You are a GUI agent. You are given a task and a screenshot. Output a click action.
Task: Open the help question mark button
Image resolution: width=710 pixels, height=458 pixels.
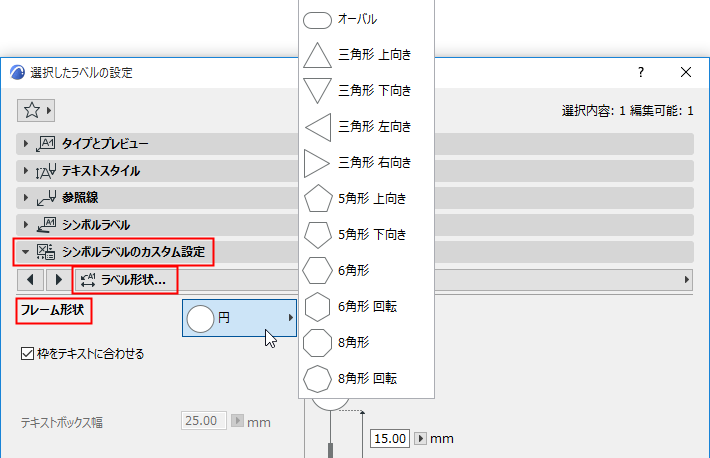point(641,72)
